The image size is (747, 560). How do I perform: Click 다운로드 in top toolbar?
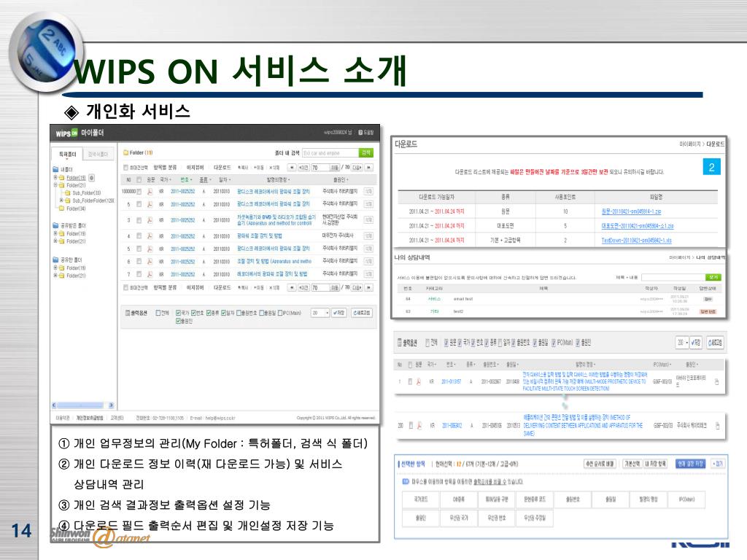(x=222, y=168)
